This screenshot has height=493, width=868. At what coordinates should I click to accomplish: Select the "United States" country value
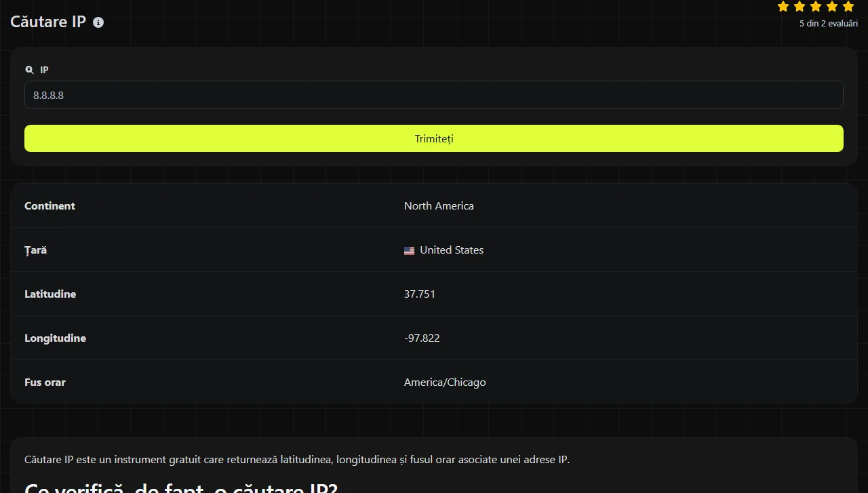coord(452,250)
